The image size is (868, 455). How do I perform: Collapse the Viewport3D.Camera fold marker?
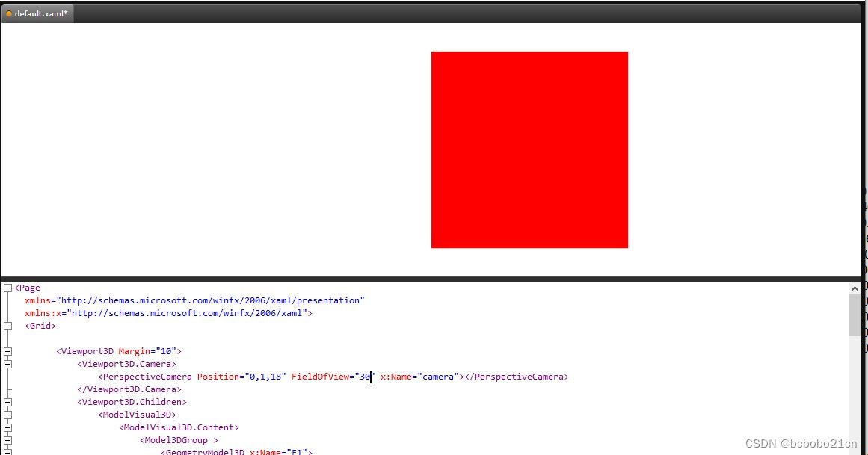[x=6, y=364]
